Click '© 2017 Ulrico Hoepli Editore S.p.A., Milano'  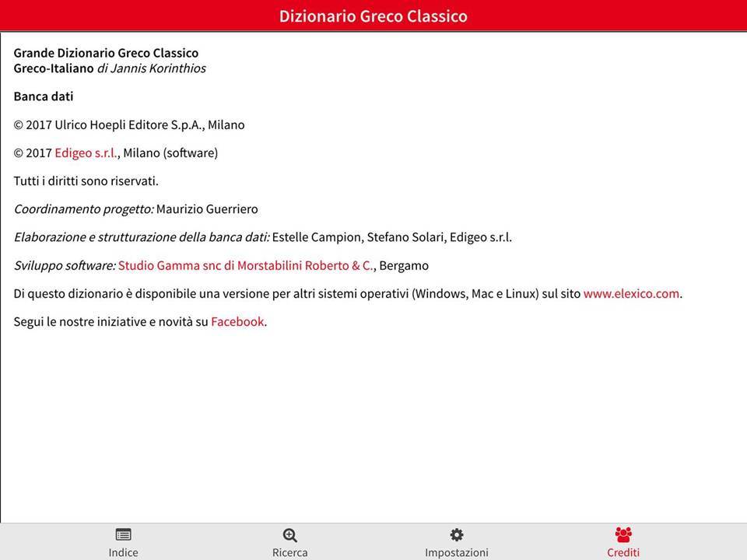(128, 124)
